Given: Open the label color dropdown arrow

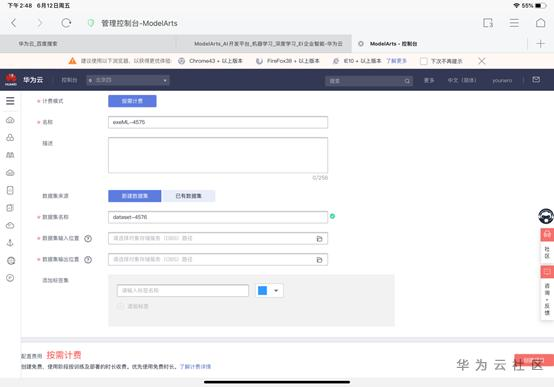Looking at the screenshot, I should [276, 291].
